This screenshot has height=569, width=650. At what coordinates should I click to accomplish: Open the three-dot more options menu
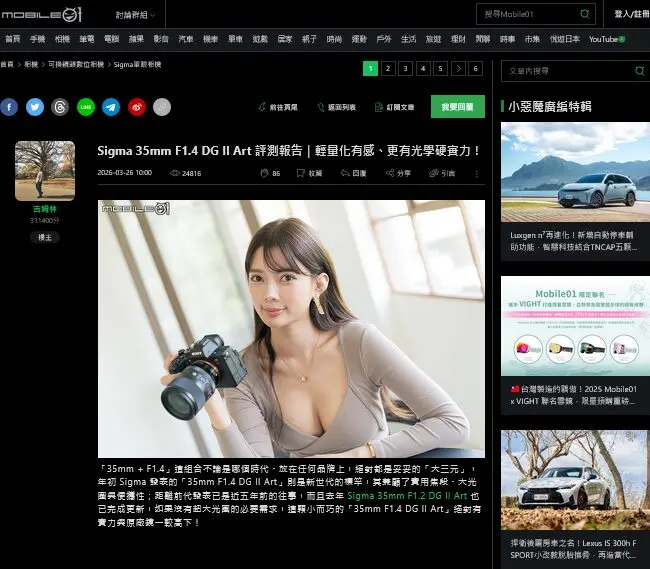(x=476, y=173)
